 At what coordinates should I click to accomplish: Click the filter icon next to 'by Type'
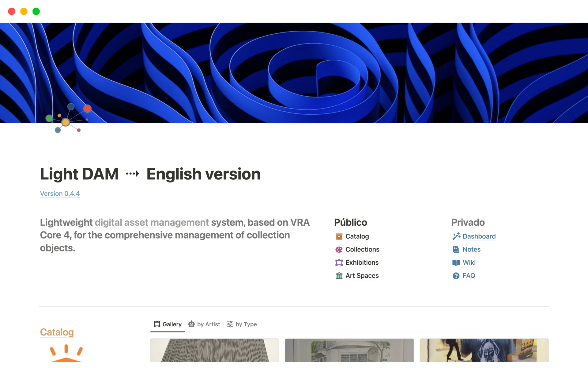(x=230, y=324)
